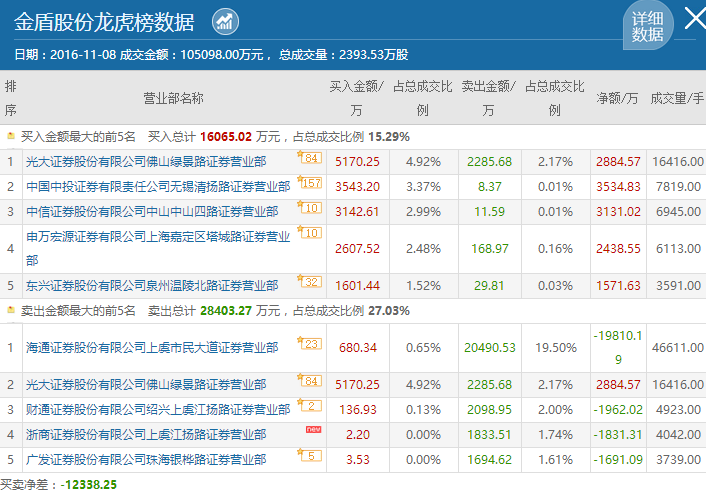Image resolution: width=706 pixels, height=493 pixels.
Task: Open 申万宏源证券上海嘉定区塔城路证券营业部 link
Action: click(158, 249)
